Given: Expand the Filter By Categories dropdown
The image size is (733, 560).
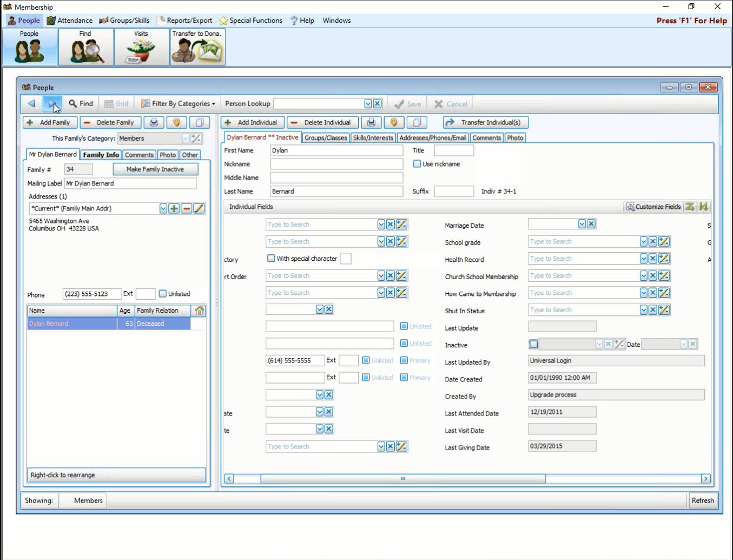Looking at the screenshot, I should click(x=178, y=103).
